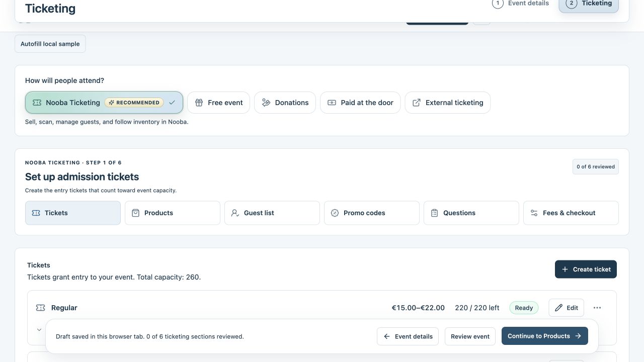This screenshot has width=644, height=362.
Task: Continue to Products step
Action: pos(545,336)
